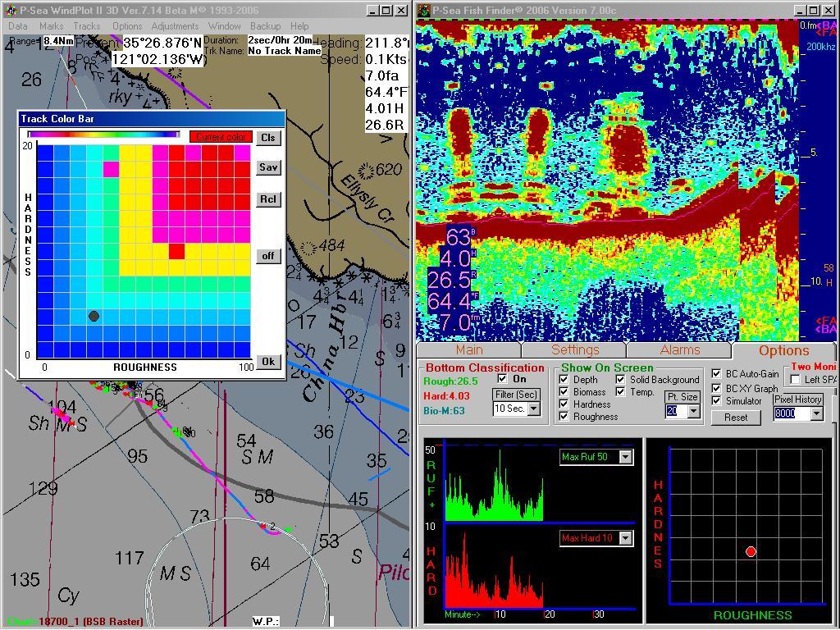Click the Reset button in Fish Finder
Viewport: 840px width, 630px height.
(736, 418)
